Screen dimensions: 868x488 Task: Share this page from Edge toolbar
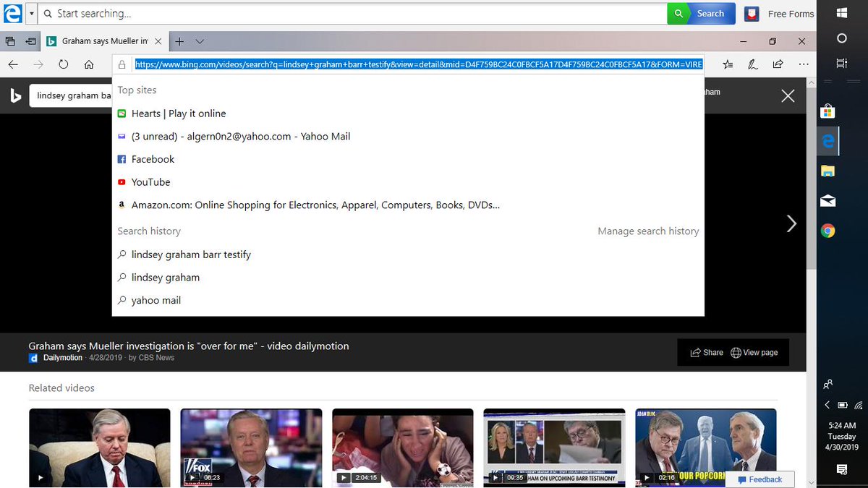click(778, 64)
